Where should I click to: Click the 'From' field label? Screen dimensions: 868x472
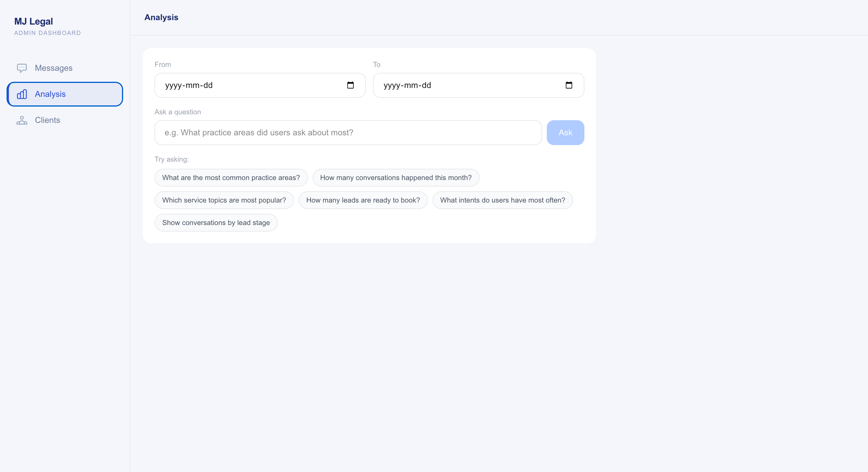163,64
